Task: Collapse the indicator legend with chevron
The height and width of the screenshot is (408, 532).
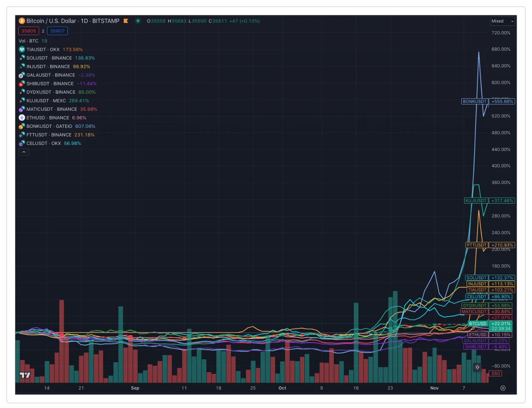Action: click(x=24, y=152)
